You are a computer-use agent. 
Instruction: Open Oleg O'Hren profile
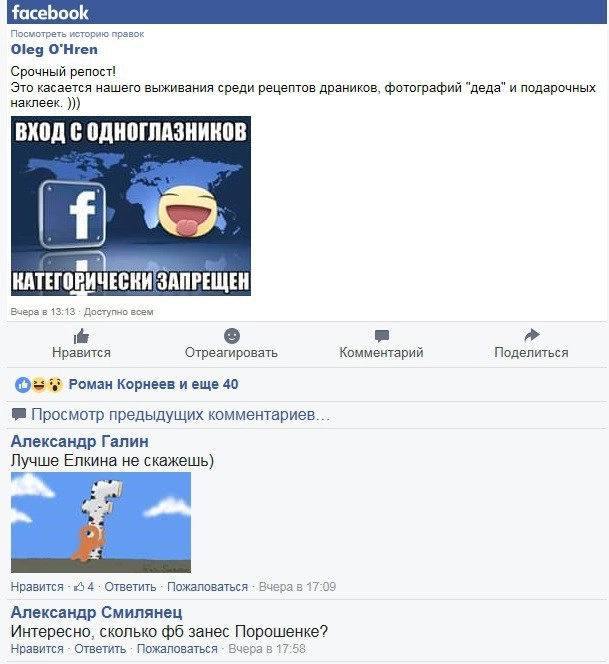pyautogui.click(x=54, y=49)
